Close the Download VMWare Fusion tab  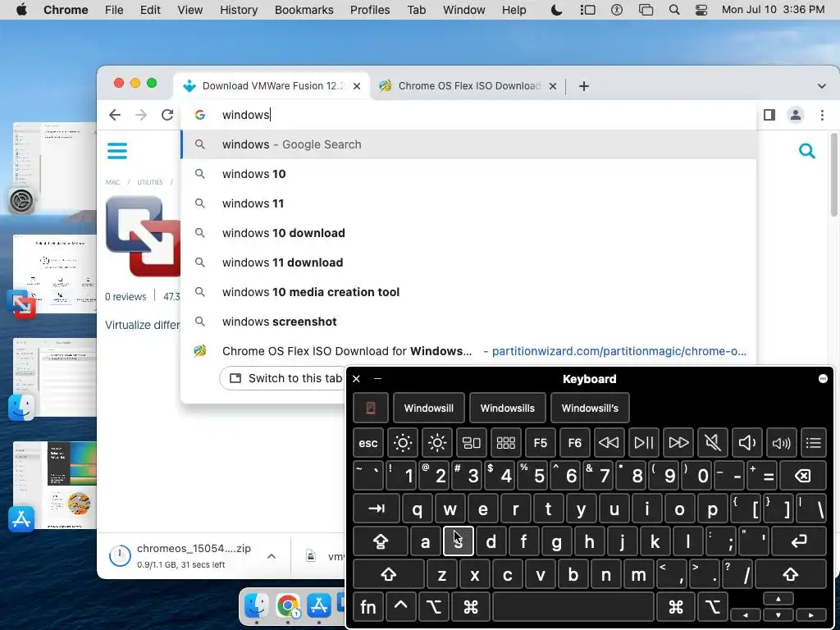tap(357, 85)
